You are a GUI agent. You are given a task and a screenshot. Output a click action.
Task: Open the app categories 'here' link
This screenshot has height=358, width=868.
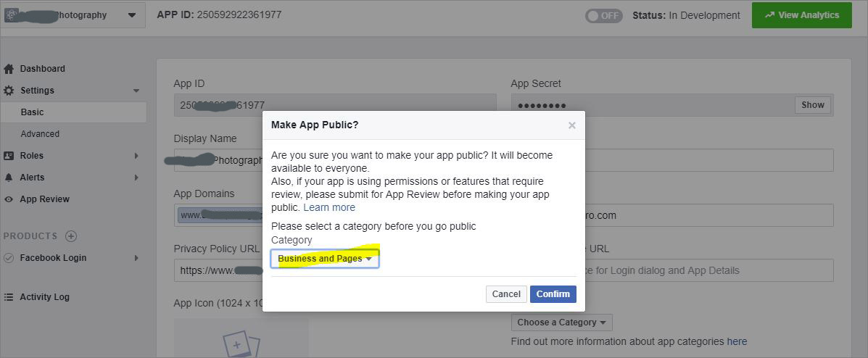[x=737, y=341]
